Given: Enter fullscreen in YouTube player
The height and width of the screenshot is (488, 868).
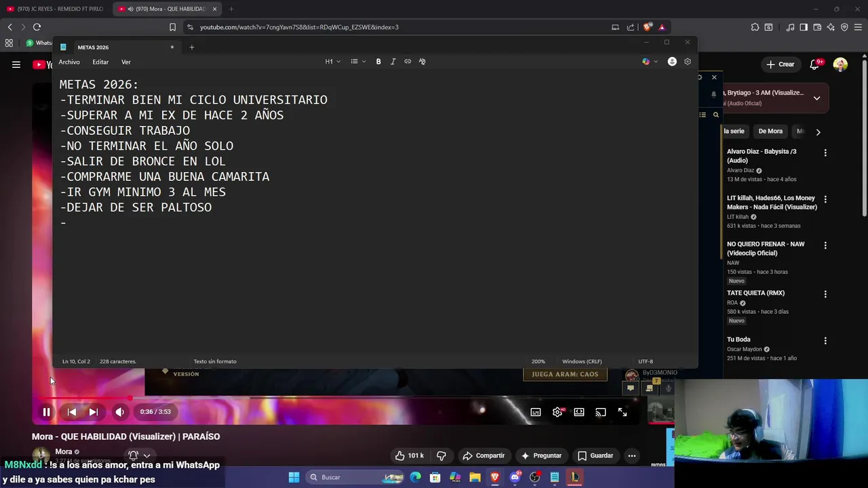Looking at the screenshot, I should (623, 412).
